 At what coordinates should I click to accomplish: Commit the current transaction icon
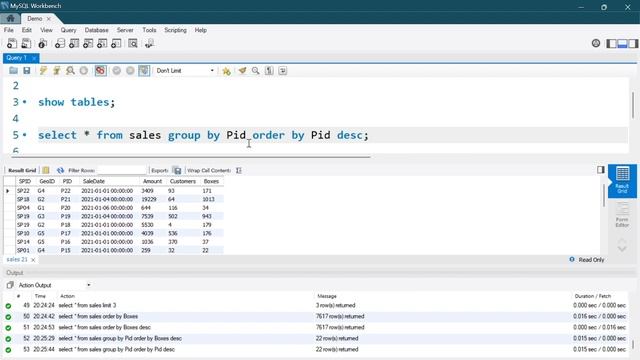pos(117,71)
